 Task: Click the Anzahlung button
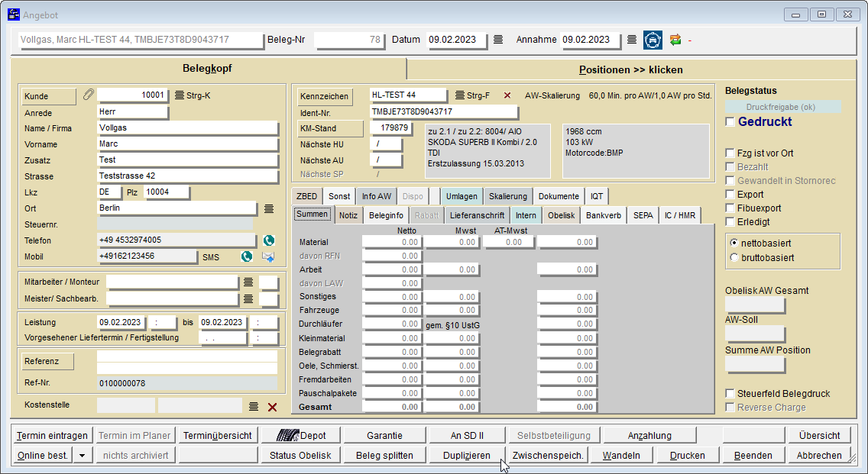coord(650,435)
